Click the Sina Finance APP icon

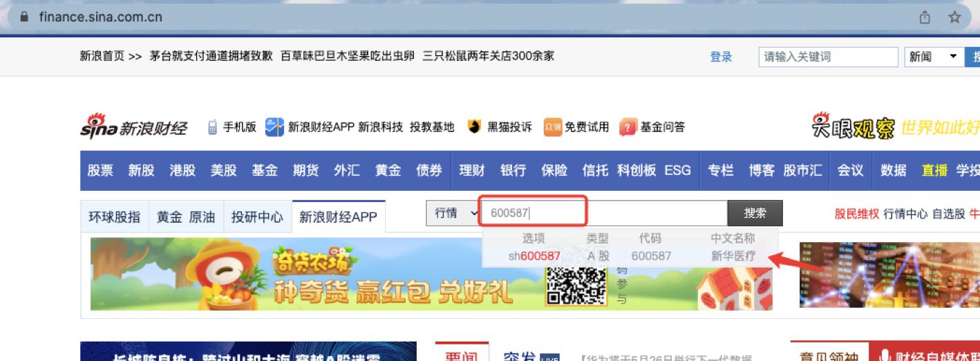tap(274, 127)
